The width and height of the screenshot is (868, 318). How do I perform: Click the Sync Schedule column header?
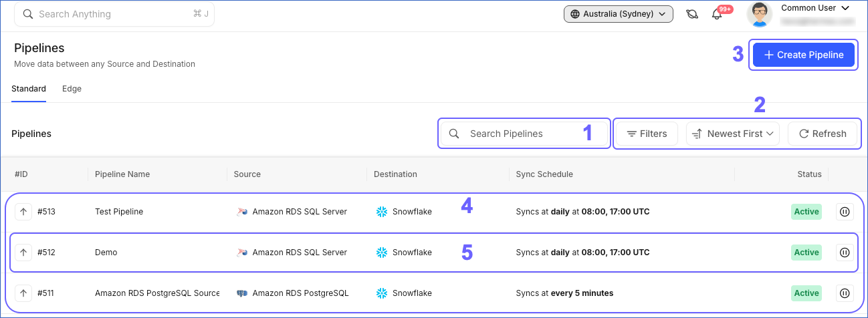pos(544,174)
